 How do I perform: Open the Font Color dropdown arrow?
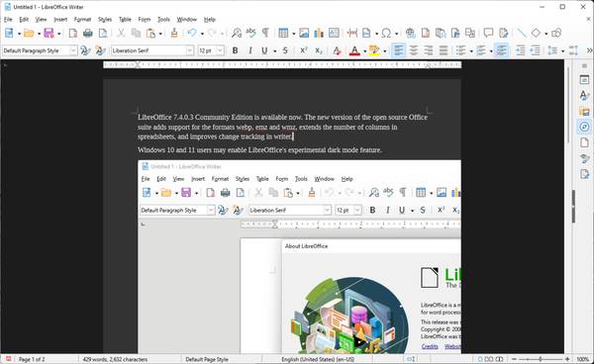point(364,51)
